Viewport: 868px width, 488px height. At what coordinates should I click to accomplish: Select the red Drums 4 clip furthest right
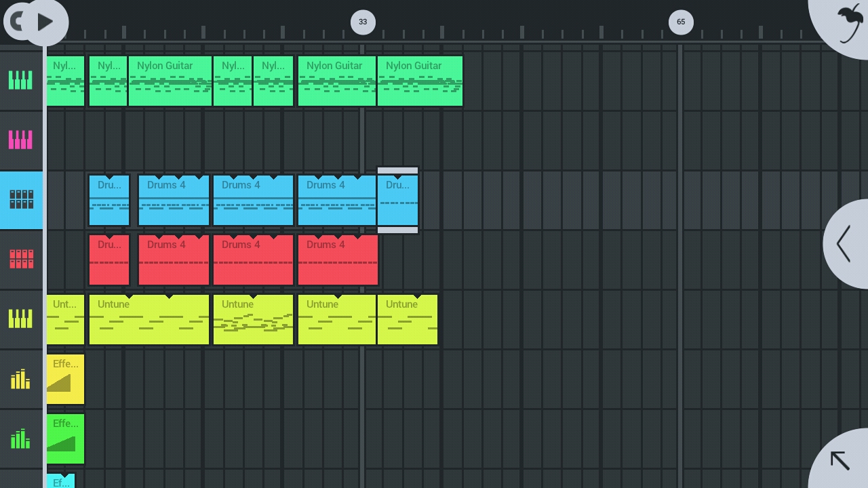pos(338,260)
